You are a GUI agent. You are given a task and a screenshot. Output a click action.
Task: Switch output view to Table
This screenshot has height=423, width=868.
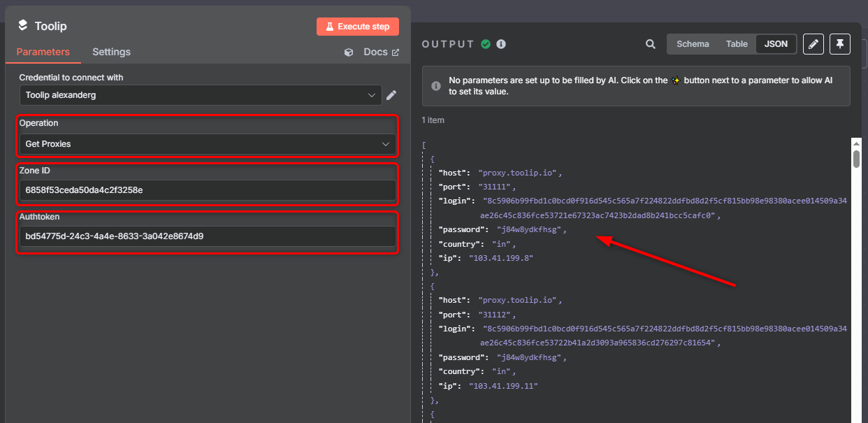(737, 44)
